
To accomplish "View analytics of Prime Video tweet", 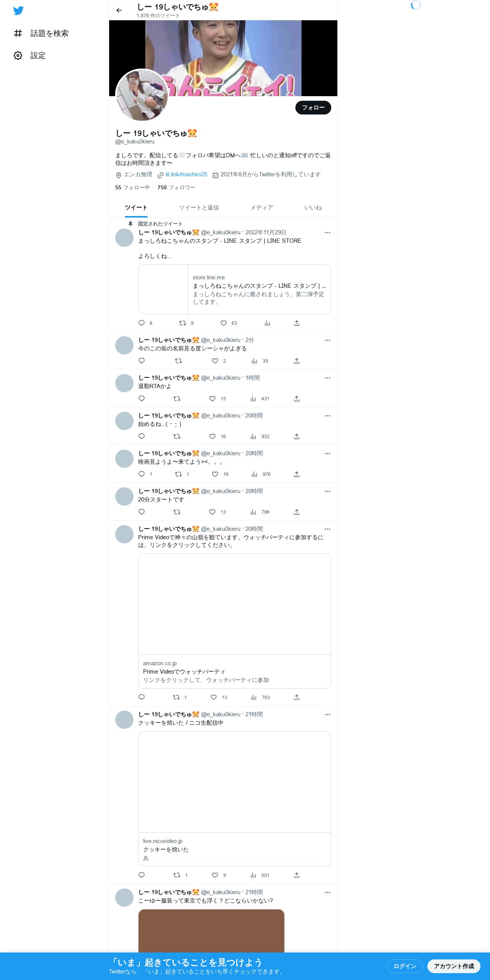I will click(x=254, y=697).
